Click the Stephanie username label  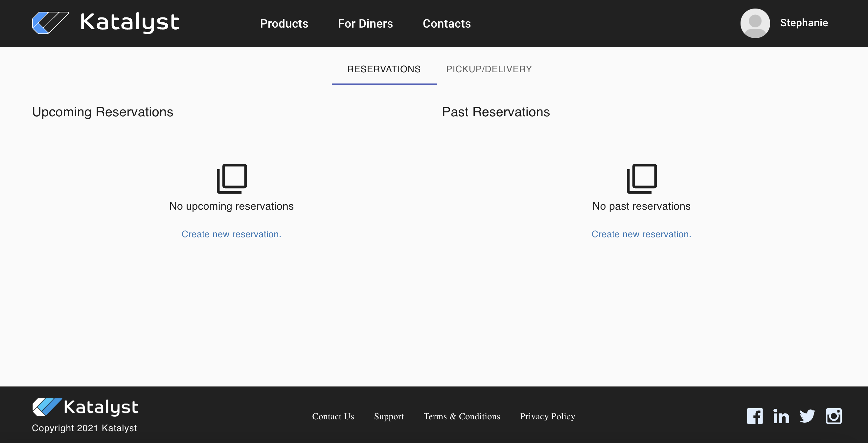pos(804,23)
